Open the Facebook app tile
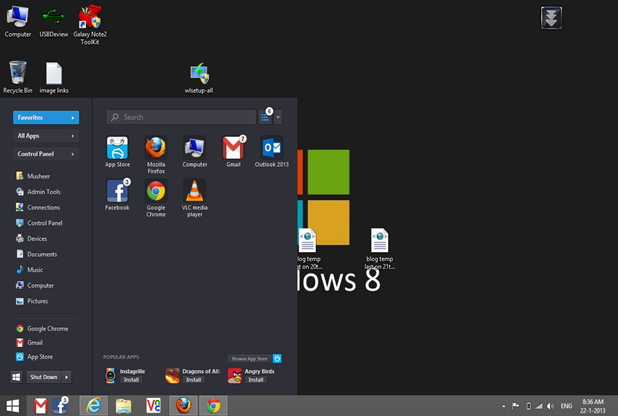This screenshot has height=416, width=618. 117,191
